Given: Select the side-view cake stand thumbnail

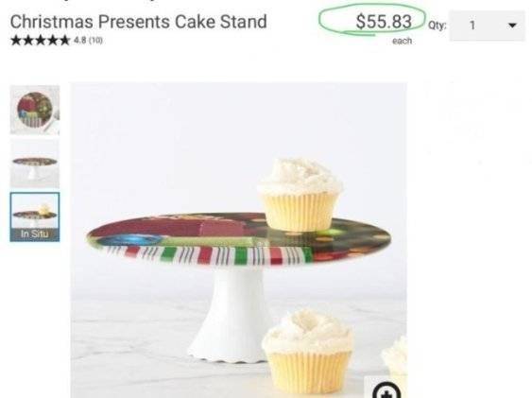Looking at the screenshot, I should pos(35,164).
